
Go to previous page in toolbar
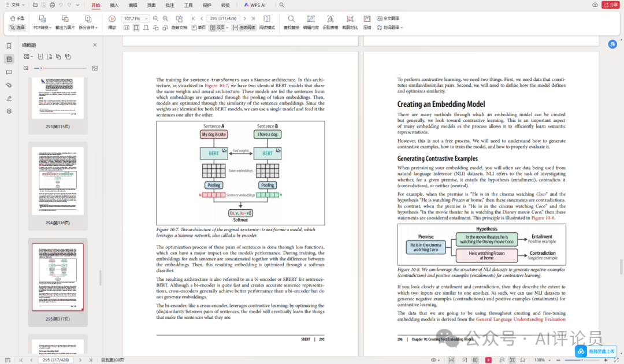click(202, 18)
